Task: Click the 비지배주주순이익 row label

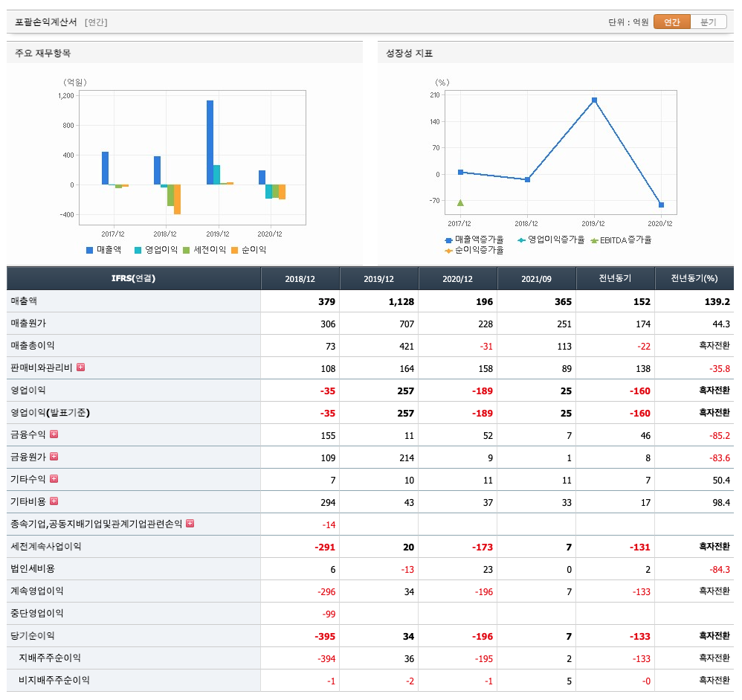Action: tap(54, 680)
